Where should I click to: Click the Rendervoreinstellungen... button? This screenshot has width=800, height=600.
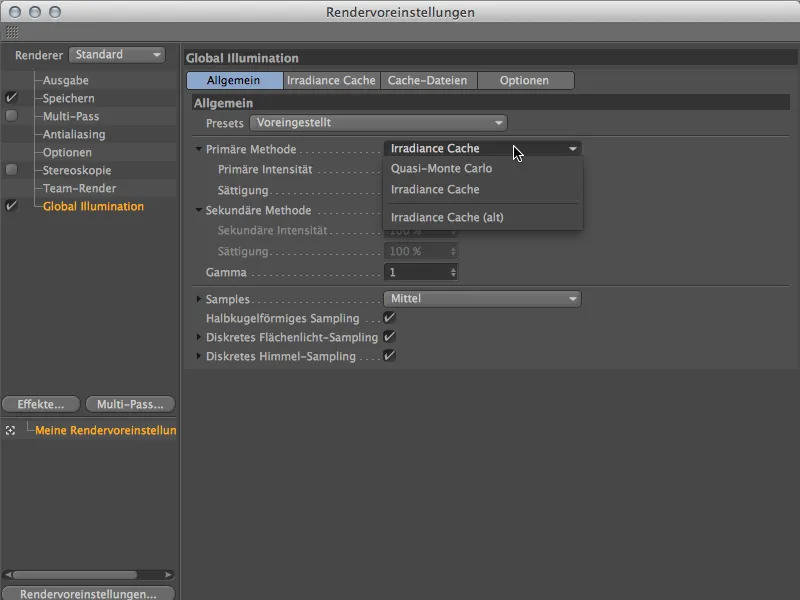point(88,593)
